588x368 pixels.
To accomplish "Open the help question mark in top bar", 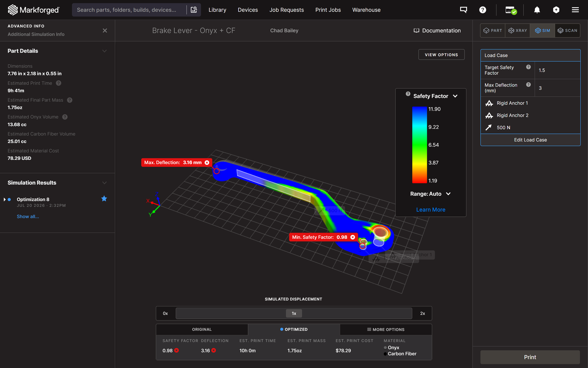I will coord(482,10).
